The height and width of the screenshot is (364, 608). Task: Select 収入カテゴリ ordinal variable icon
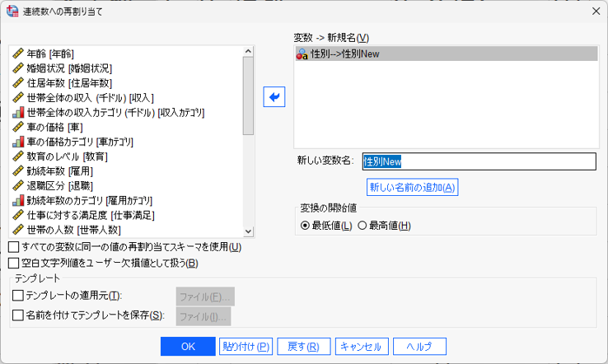[x=18, y=112]
